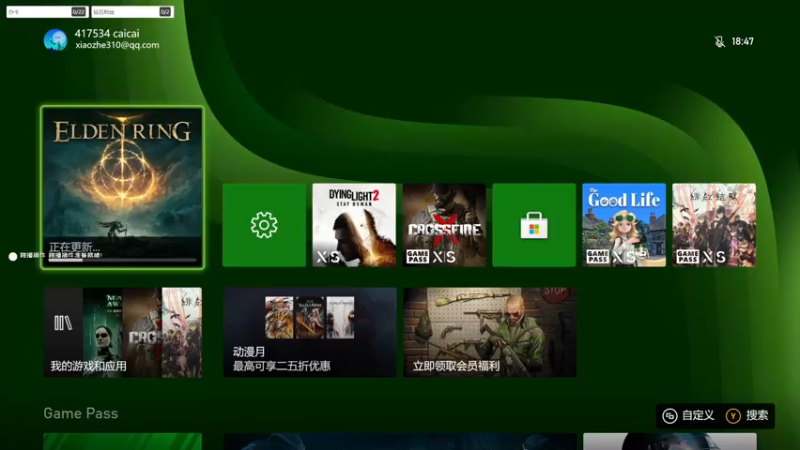Screen dimensions: 800x450
Task: Click the 自定义 customize button
Action: [x=689, y=416]
